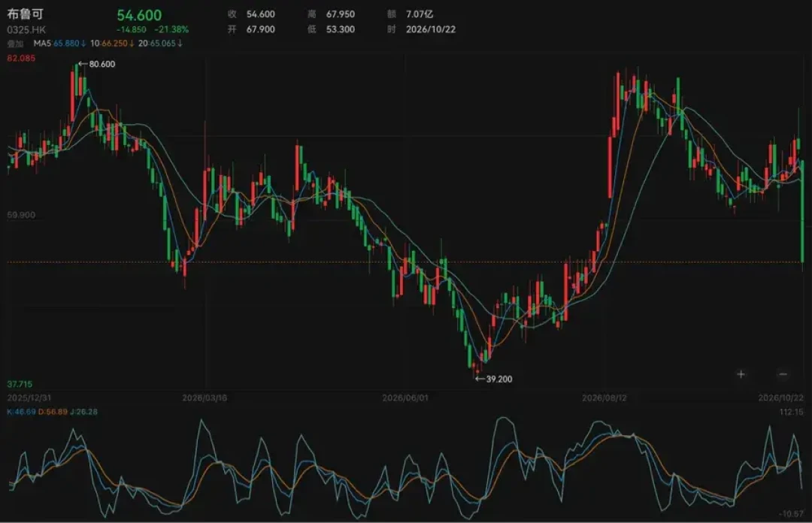Screen dimensions: 812x523
Task: Click the stock name 布鲁可
Action: (25, 14)
